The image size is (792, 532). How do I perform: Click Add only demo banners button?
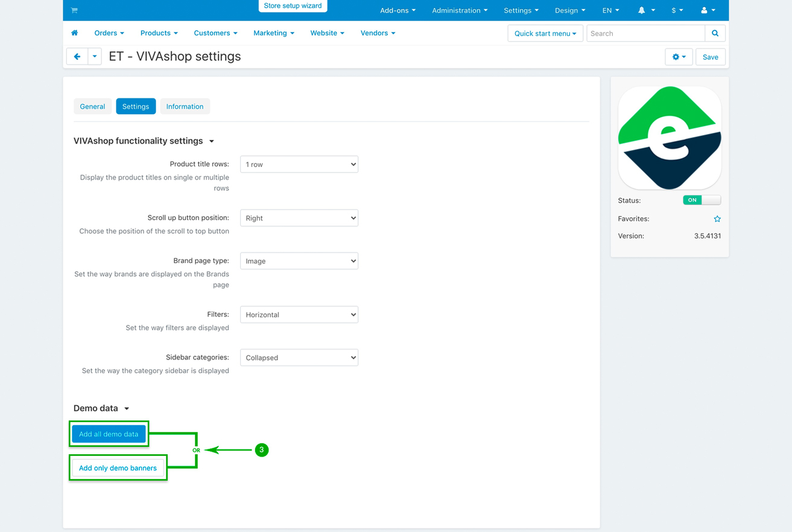pyautogui.click(x=118, y=468)
